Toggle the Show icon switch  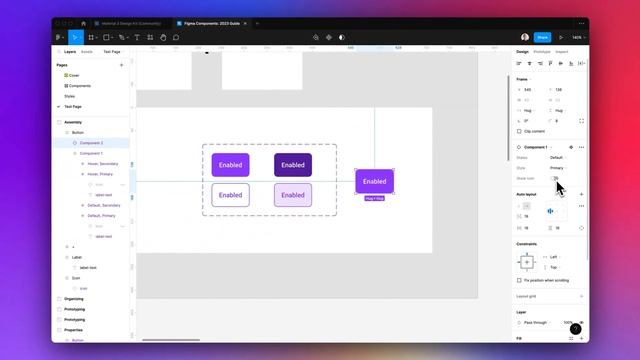(x=554, y=178)
